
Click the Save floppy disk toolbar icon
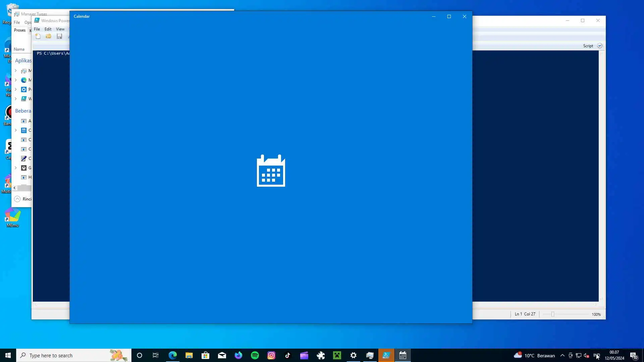click(59, 36)
